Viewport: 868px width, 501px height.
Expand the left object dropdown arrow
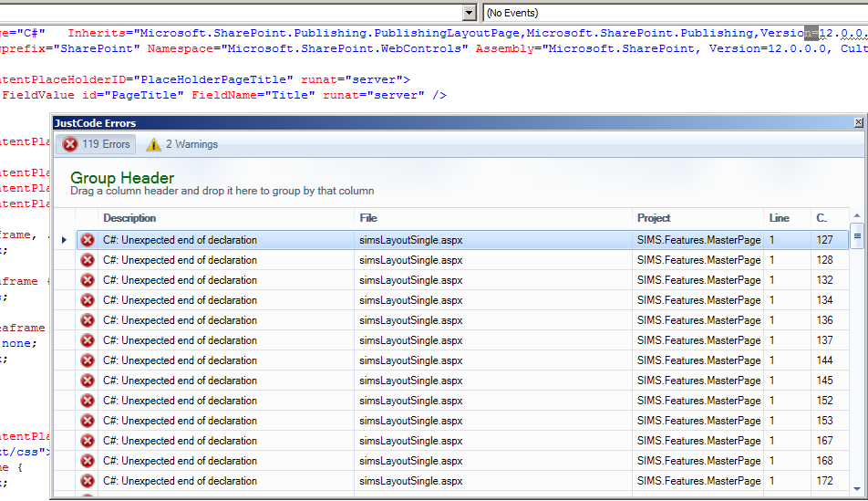click(470, 13)
